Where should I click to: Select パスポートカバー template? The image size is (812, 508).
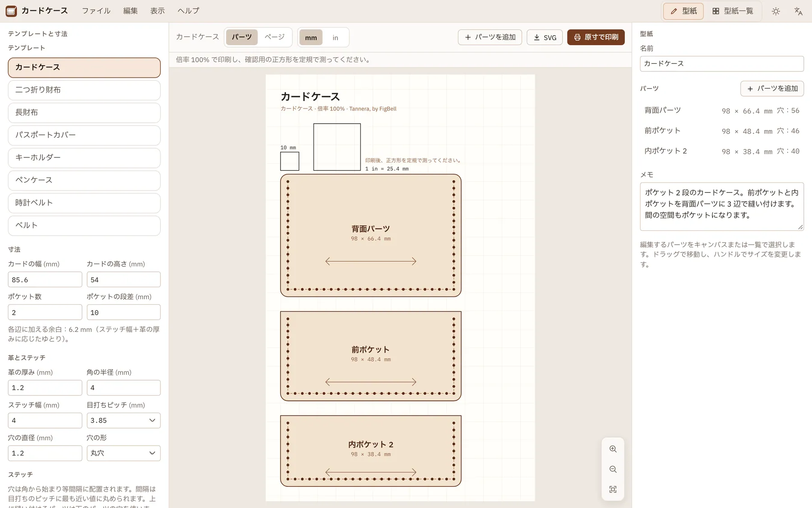84,135
